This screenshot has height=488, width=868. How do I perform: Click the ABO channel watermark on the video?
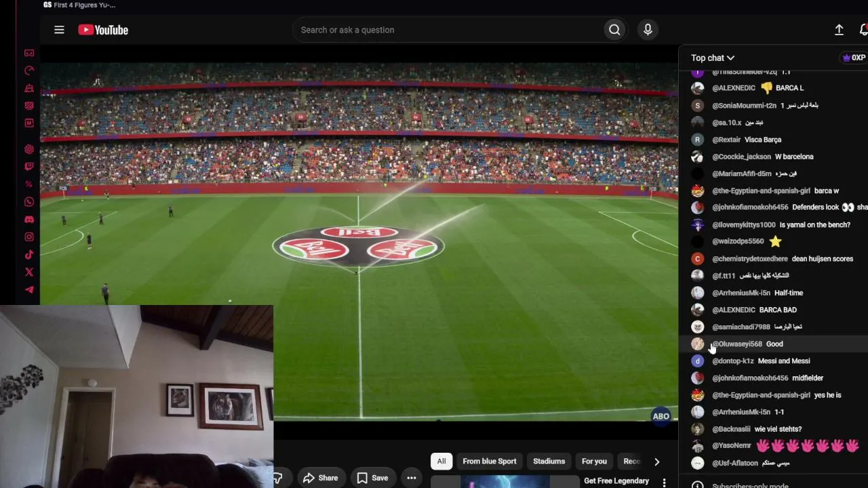pos(660,416)
